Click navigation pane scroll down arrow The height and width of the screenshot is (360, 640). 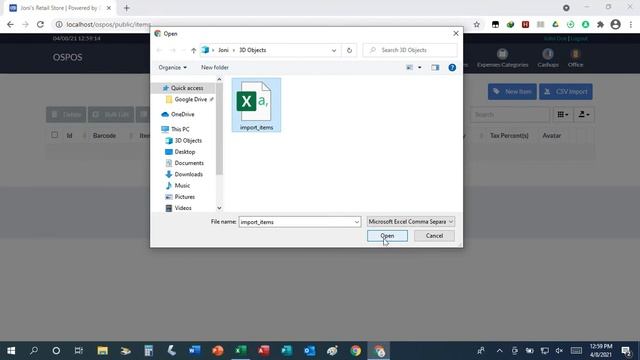tap(219, 208)
